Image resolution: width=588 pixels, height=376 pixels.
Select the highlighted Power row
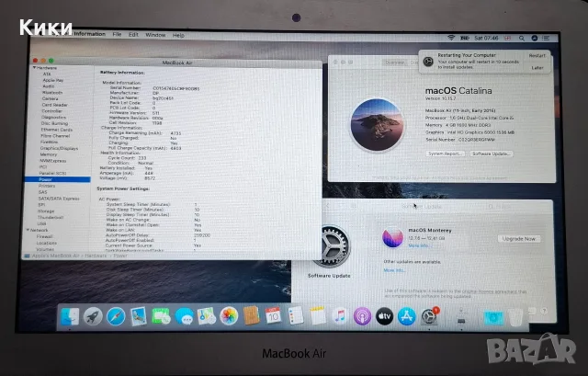[x=57, y=179]
